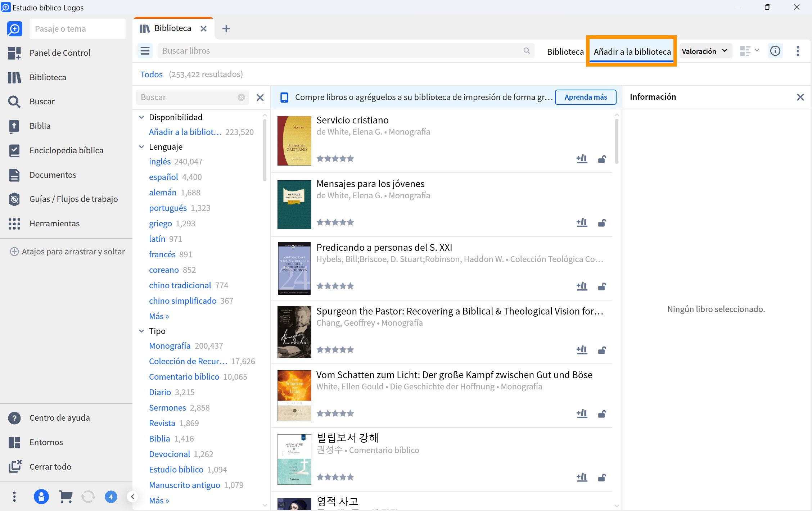812x511 pixels.
Task: Collapse the left sidebar arrow
Action: click(132, 497)
